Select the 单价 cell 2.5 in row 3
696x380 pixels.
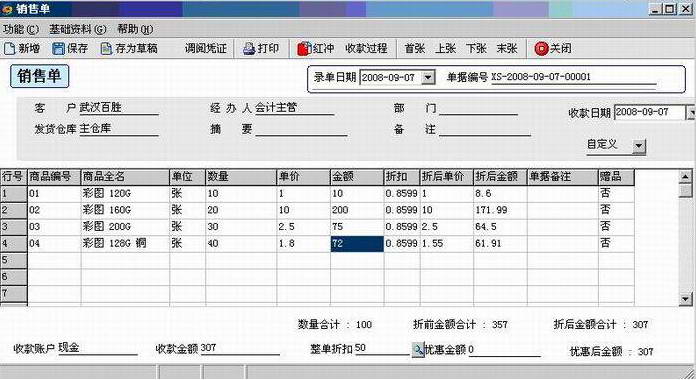(304, 227)
